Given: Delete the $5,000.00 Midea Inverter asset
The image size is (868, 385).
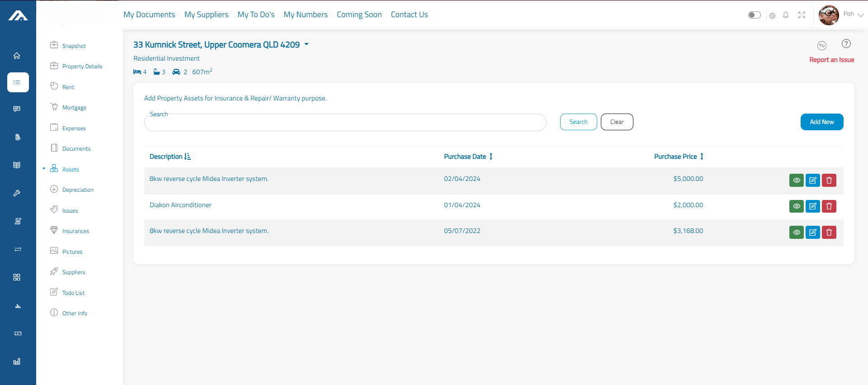Looking at the screenshot, I should [829, 180].
